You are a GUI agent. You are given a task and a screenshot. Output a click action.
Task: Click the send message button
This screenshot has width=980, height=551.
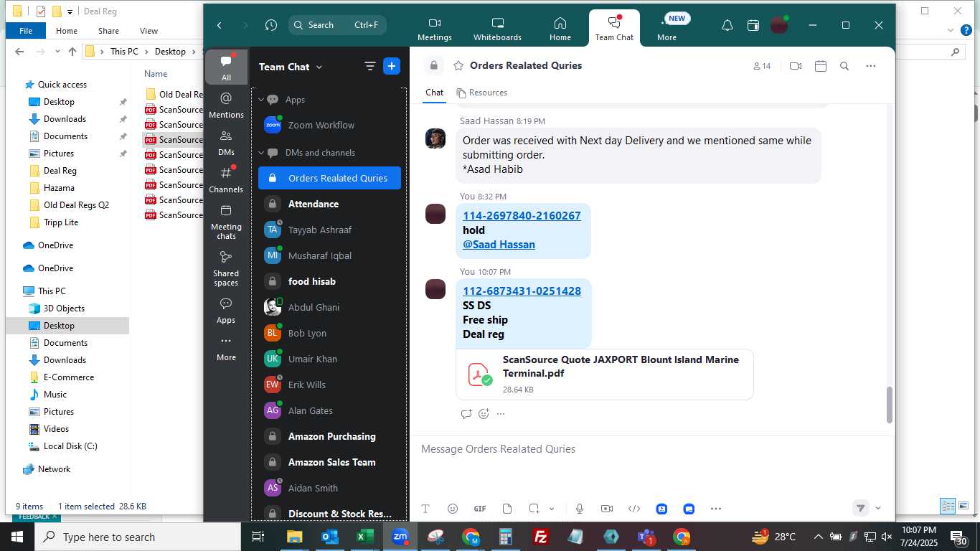click(x=861, y=508)
